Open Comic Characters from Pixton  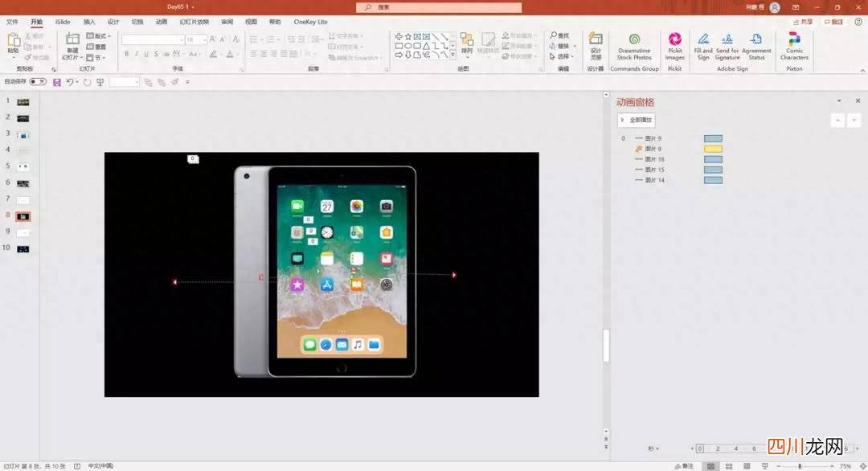[794, 46]
